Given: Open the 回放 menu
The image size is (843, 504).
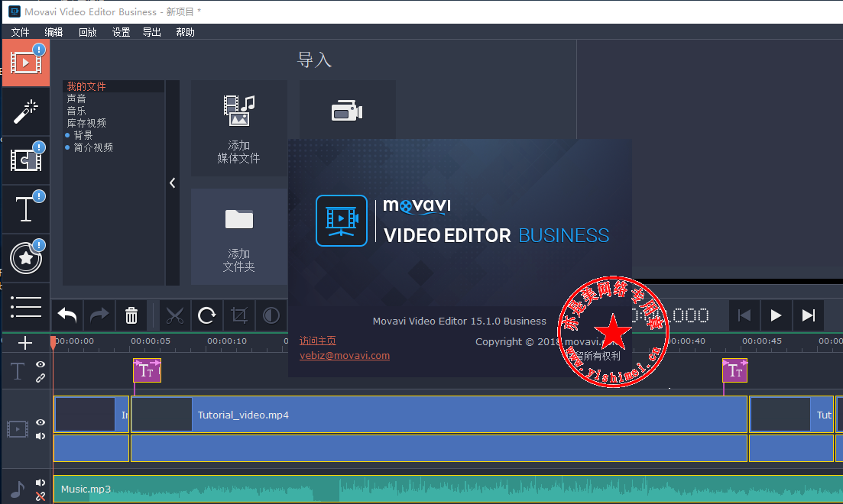Looking at the screenshot, I should 88,32.
